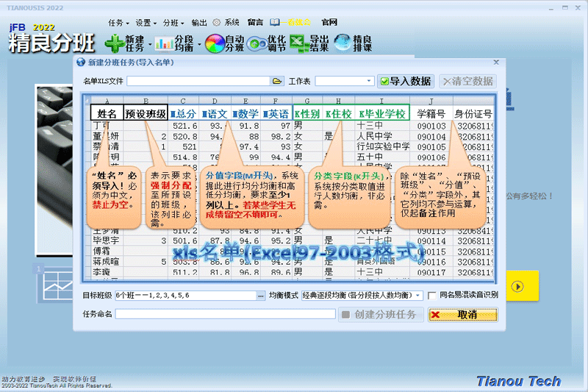This screenshot has height=392, width=588.
Task: Click the 新建任务 green plus icon
Action: pos(115,43)
